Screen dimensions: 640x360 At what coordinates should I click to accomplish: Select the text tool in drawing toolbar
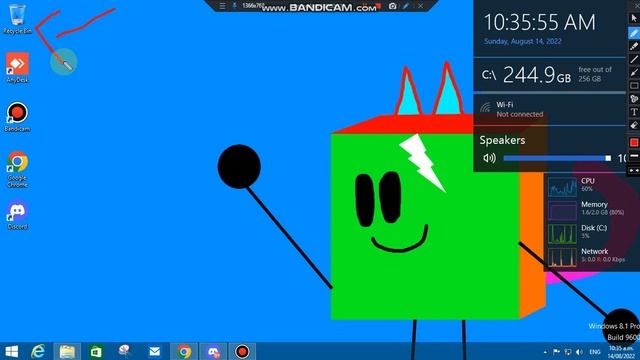point(634,112)
